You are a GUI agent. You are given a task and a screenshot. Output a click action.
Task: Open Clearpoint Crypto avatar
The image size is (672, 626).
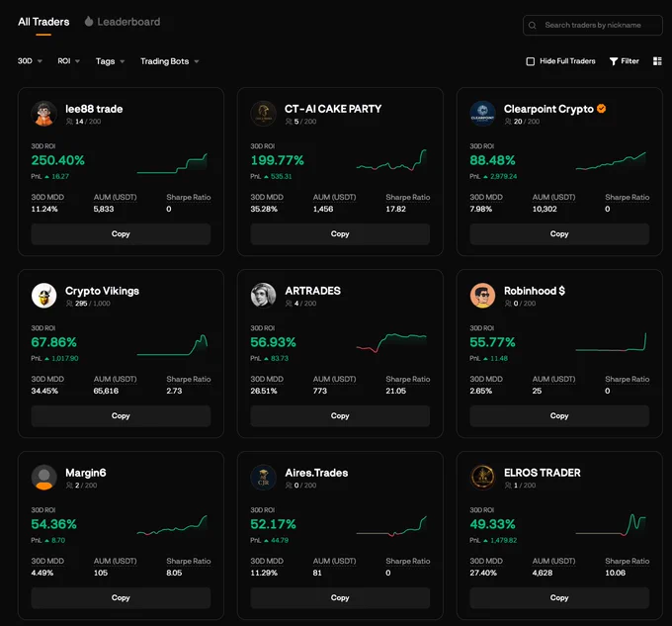pos(482,114)
